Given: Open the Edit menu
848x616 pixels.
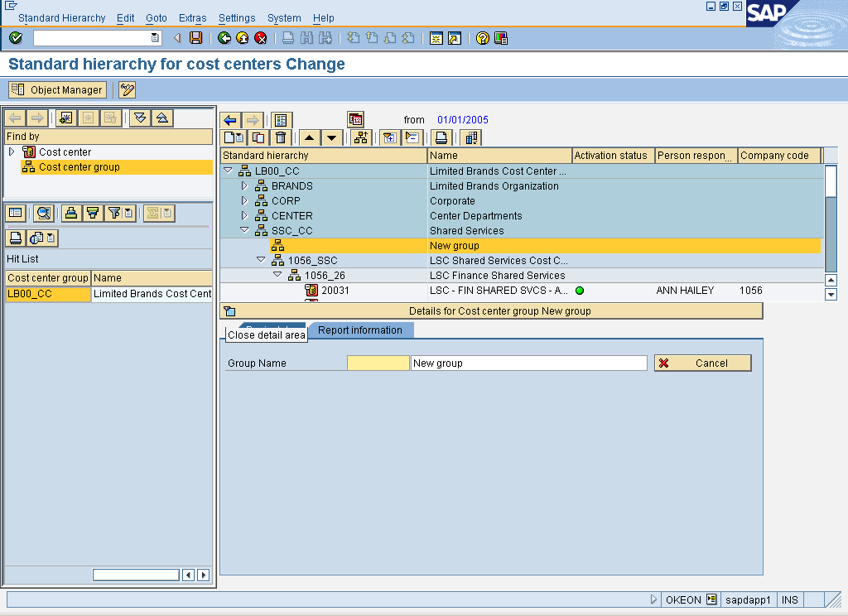Looking at the screenshot, I should [126, 18].
